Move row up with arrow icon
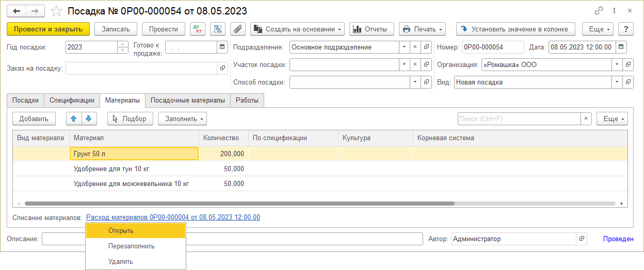 [74, 119]
